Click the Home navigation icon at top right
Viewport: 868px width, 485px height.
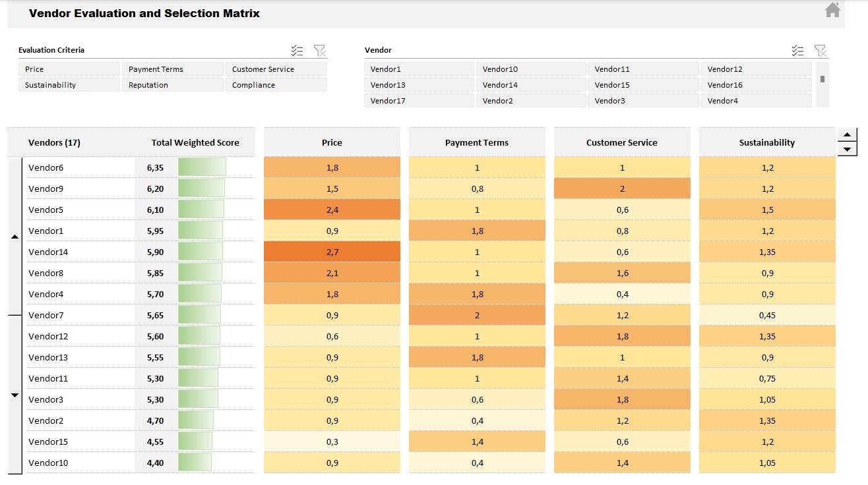click(x=833, y=11)
